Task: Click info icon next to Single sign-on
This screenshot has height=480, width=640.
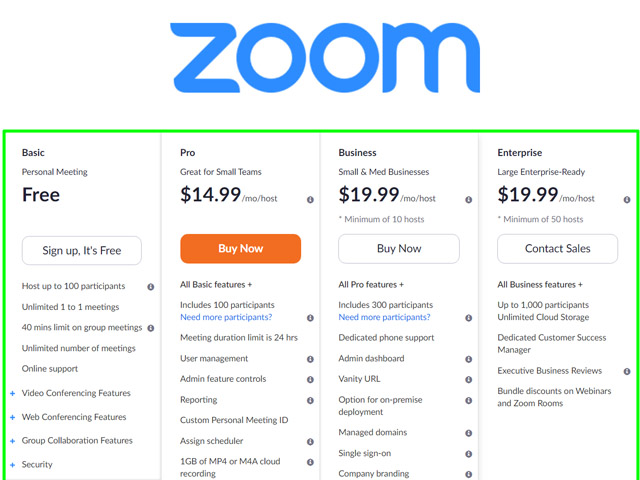Action: click(x=469, y=453)
